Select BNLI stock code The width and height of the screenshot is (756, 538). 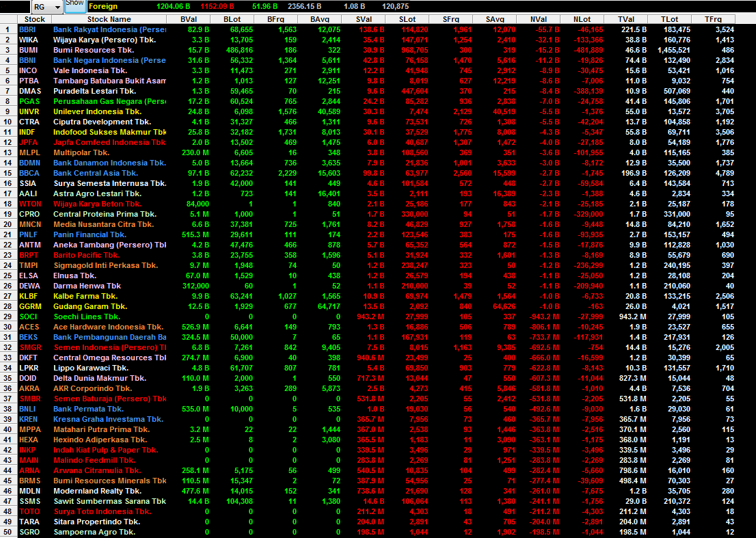point(27,409)
